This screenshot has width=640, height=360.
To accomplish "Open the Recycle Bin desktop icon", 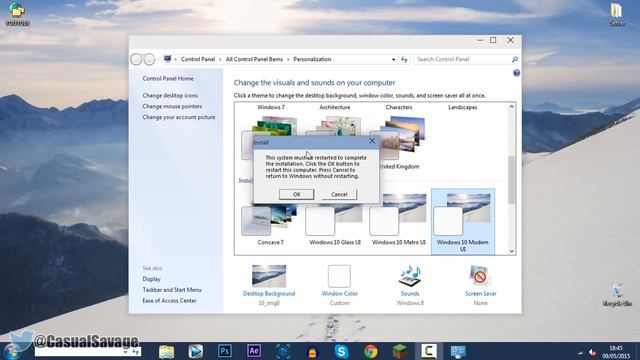I will click(x=617, y=295).
